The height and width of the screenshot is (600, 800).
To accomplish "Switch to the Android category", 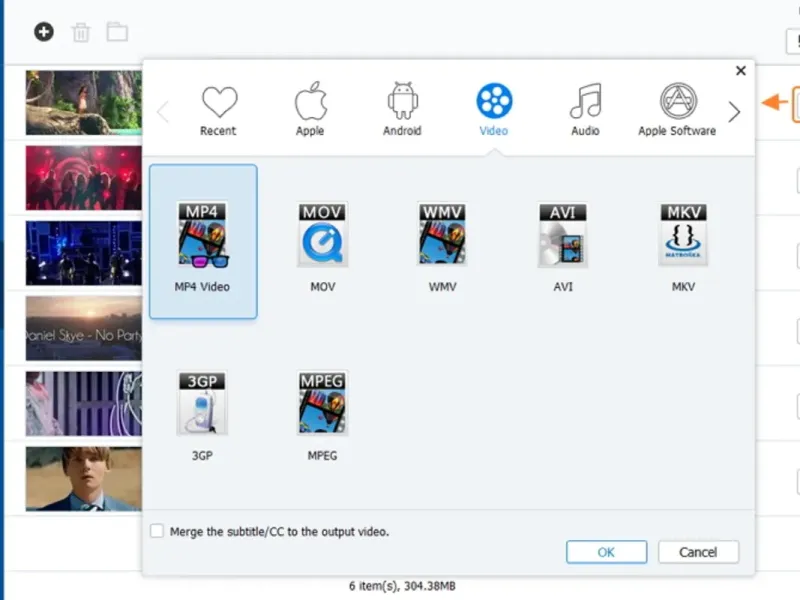I will click(x=402, y=109).
